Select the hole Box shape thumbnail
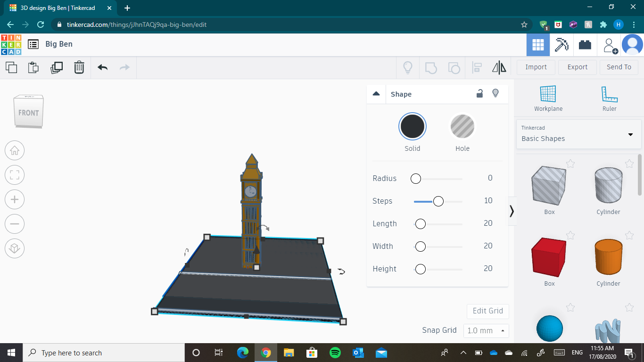 (x=549, y=185)
